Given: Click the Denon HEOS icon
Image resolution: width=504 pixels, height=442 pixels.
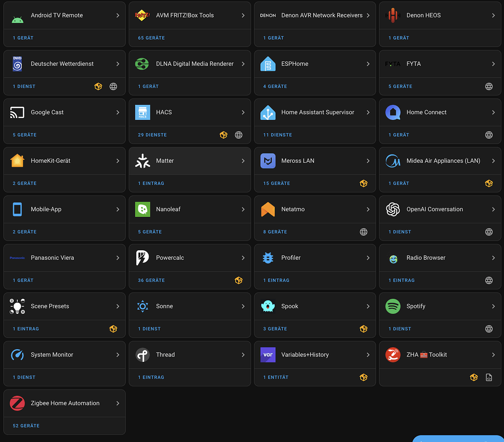Looking at the screenshot, I should pyautogui.click(x=393, y=15).
